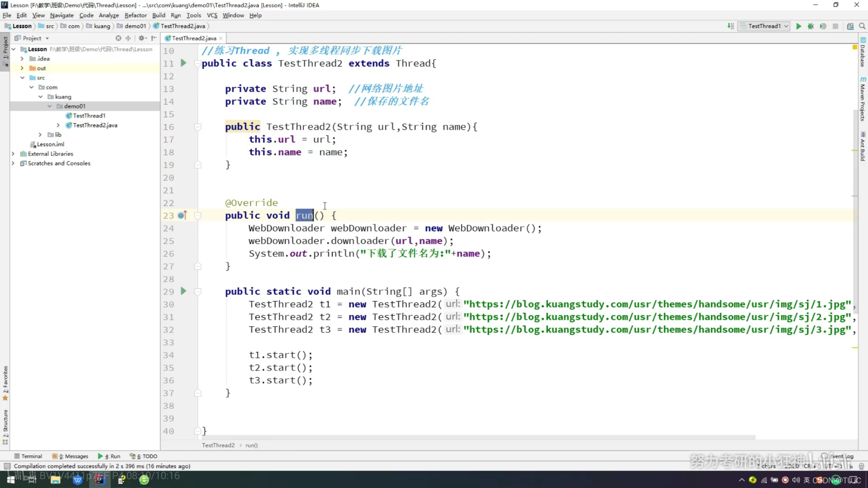This screenshot has height=488, width=868.
Task: Open Search Everywhere magnifier icon
Action: pyautogui.click(x=862, y=26)
